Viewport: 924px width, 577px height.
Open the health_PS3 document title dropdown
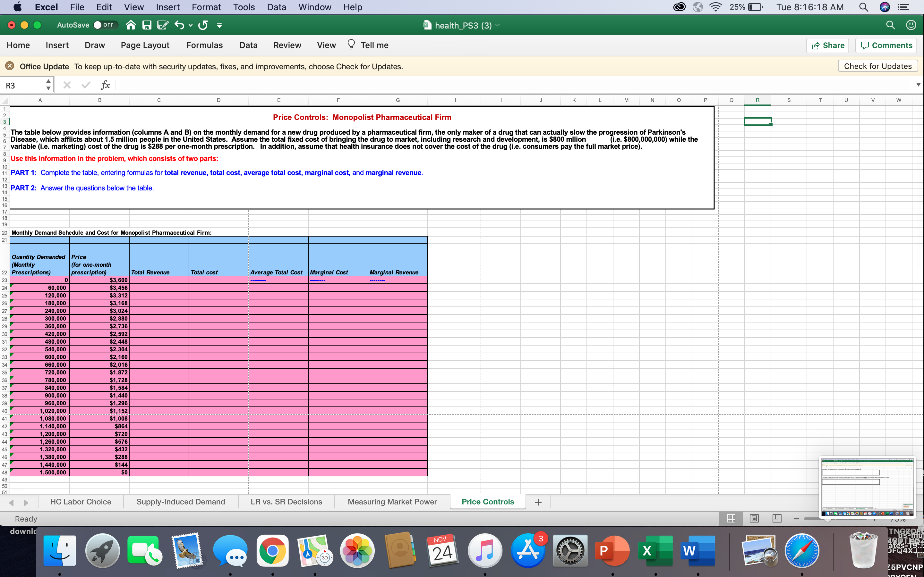[497, 25]
